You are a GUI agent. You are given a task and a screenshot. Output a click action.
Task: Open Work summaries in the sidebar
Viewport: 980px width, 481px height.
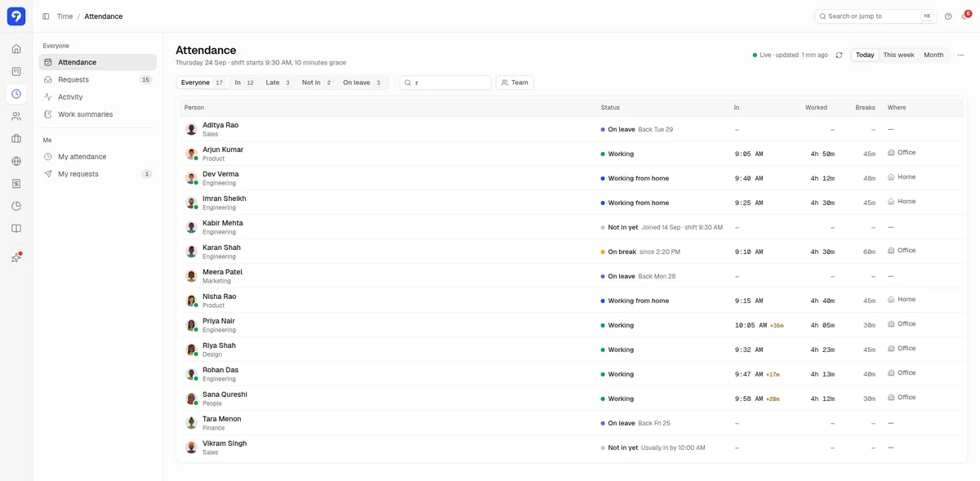point(98,114)
